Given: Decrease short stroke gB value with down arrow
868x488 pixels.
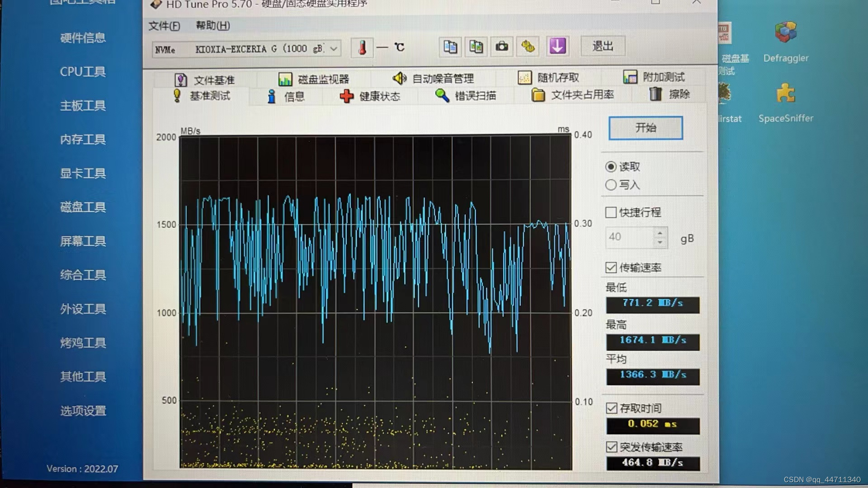Looking at the screenshot, I should click(660, 242).
